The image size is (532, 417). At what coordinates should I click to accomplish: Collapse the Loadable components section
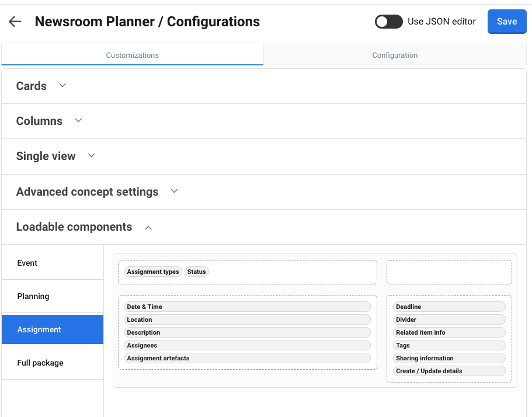(148, 227)
